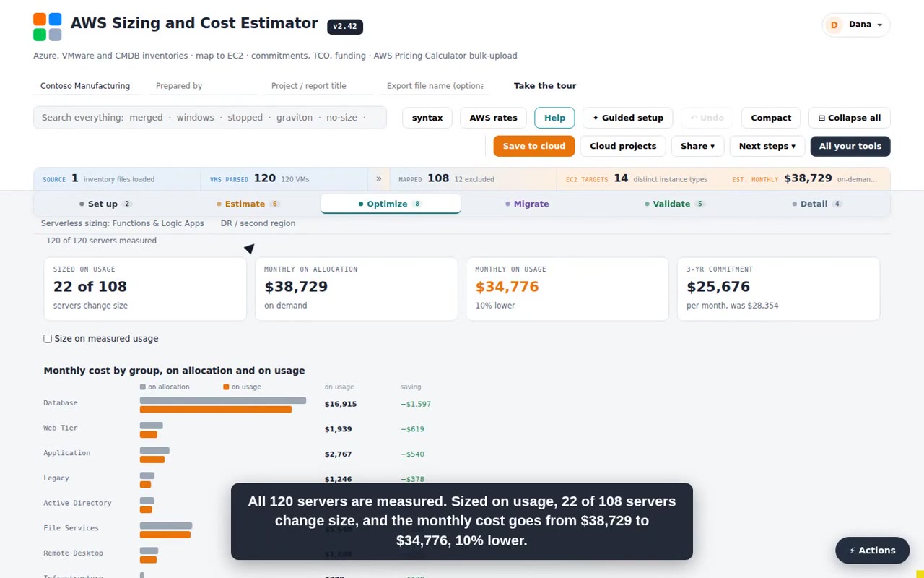Click the syntax button
924x578 pixels.
(427, 118)
